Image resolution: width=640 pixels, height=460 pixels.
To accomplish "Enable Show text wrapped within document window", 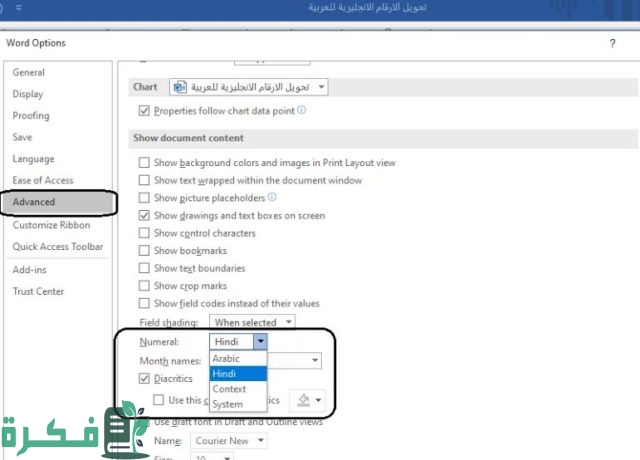I will tap(144, 180).
